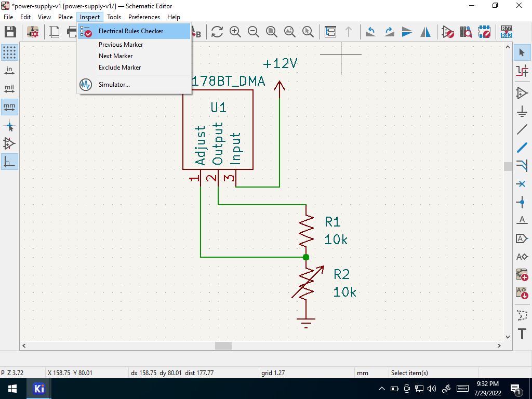Mirror the selection vertically
The image size is (532, 399).
coord(407,32)
